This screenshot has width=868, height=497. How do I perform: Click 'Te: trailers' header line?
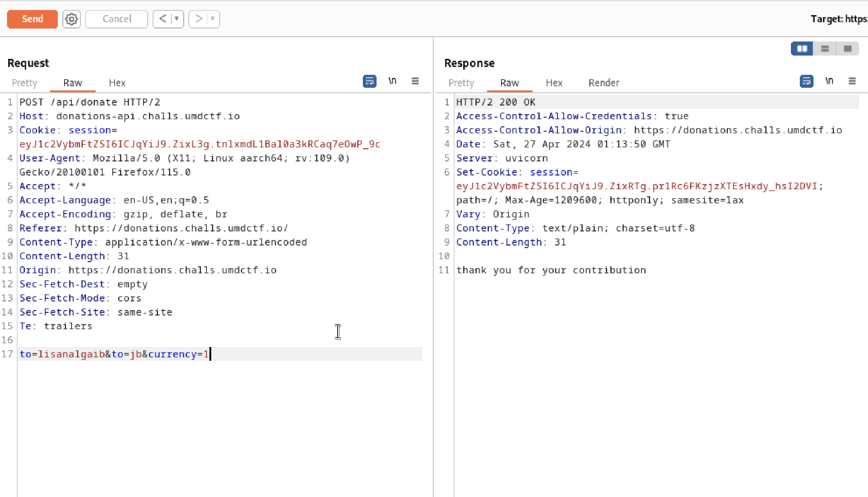(x=56, y=326)
